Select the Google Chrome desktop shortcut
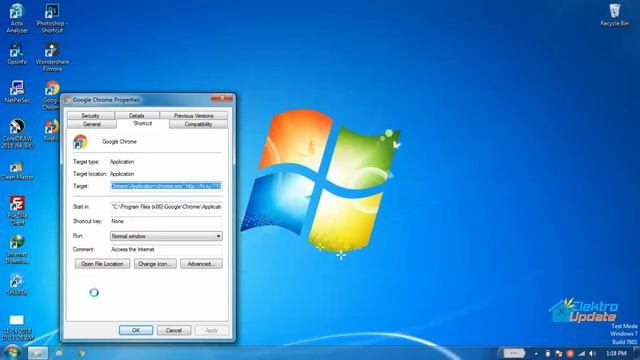 pos(52,96)
